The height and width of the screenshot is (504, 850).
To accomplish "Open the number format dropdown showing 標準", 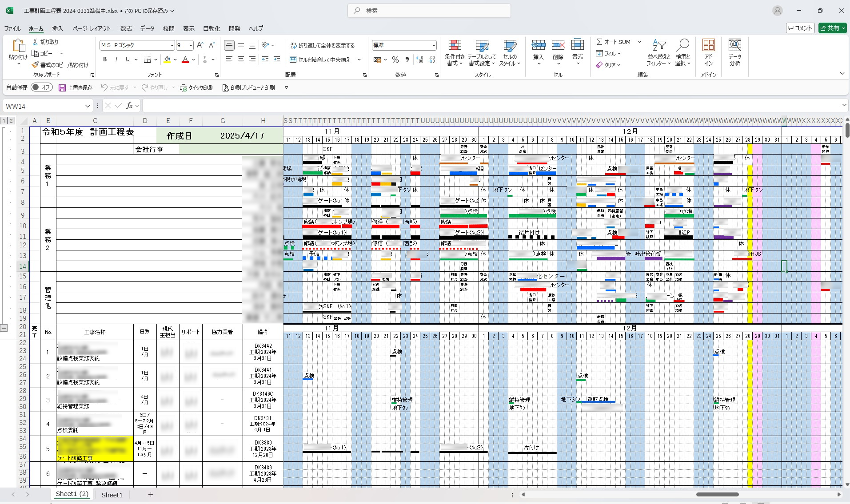I will [x=434, y=45].
